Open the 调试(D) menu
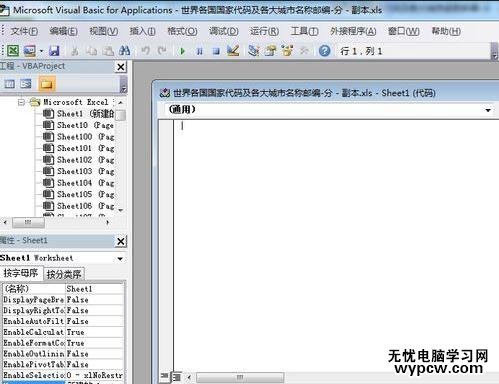 coord(224,31)
